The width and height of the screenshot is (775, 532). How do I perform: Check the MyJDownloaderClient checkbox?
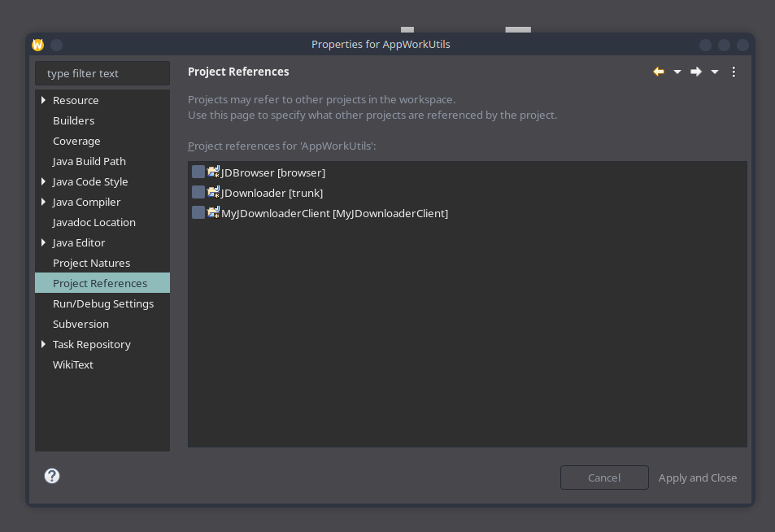(x=198, y=212)
